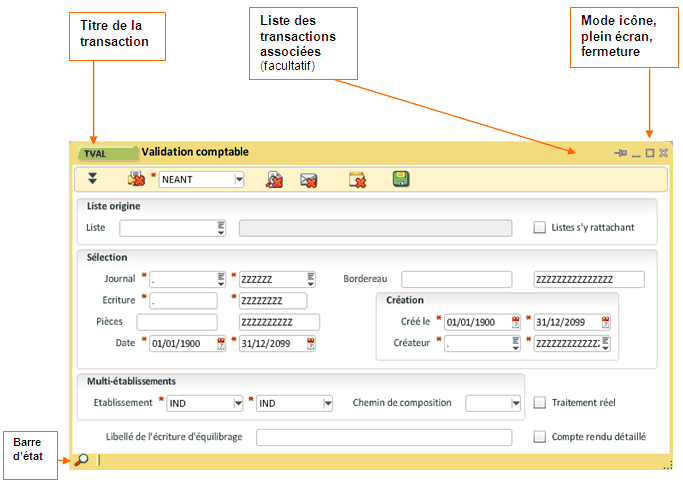Enable the Listes s'y rattachant checkbox
683x484 pixels.
tap(540, 228)
